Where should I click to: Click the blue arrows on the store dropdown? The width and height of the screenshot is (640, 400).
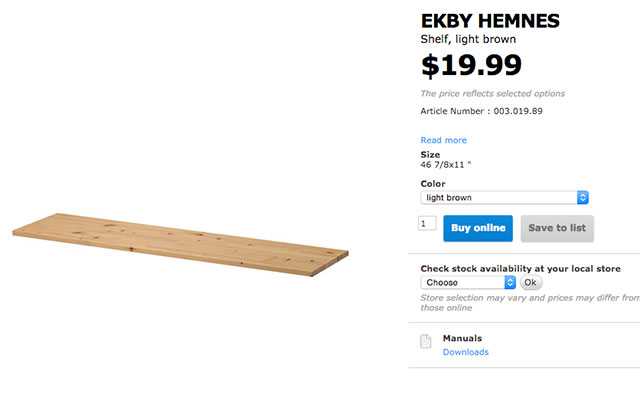(x=510, y=282)
